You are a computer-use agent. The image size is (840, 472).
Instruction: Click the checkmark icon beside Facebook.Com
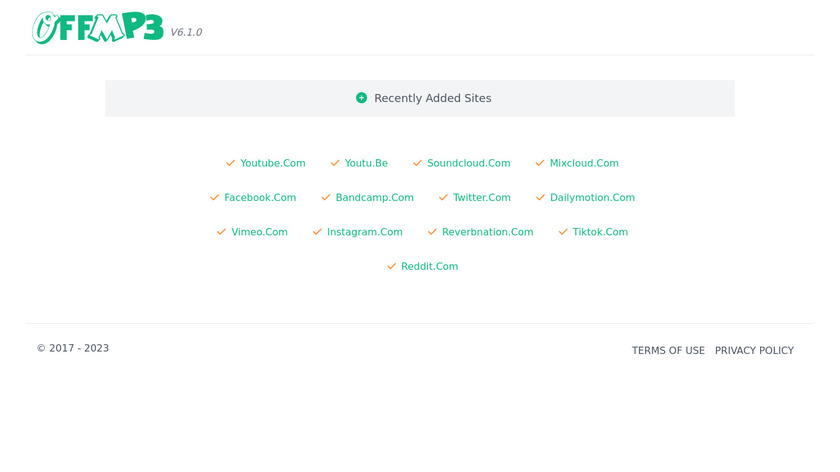(214, 197)
